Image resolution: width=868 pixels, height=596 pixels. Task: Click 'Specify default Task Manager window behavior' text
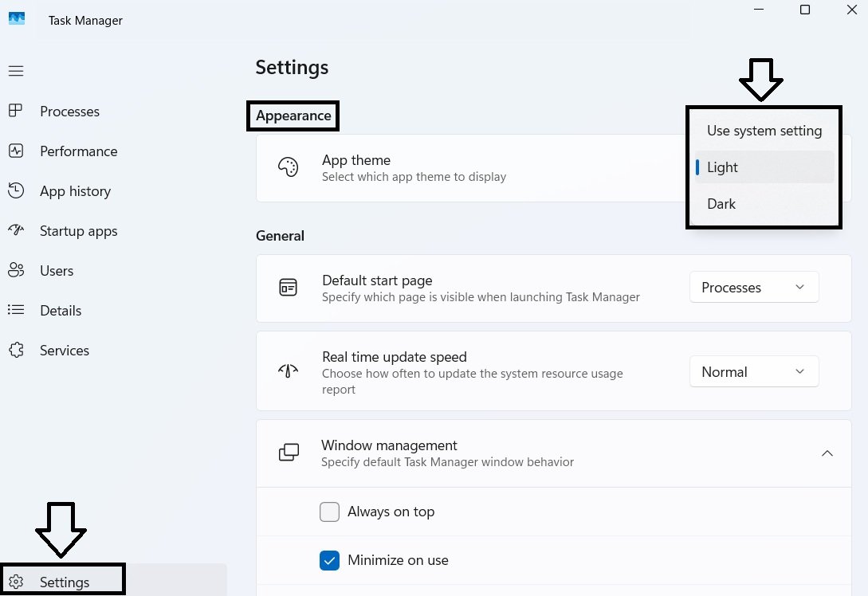tap(447, 462)
